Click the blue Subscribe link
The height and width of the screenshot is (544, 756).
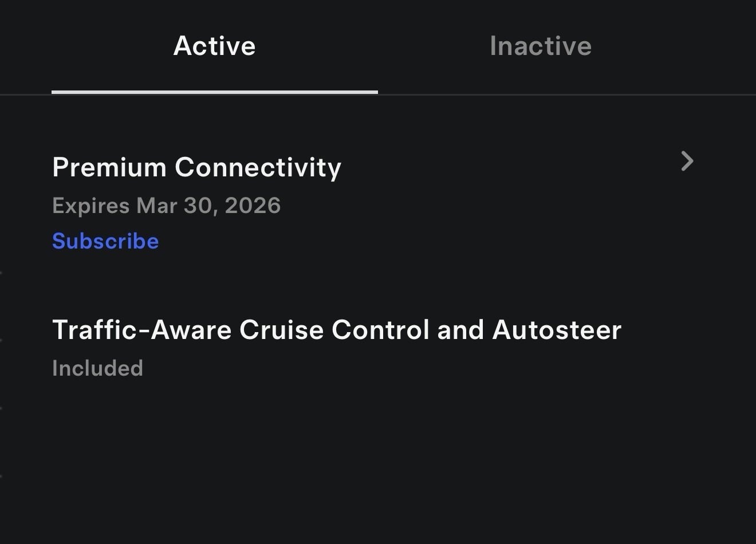tap(105, 241)
